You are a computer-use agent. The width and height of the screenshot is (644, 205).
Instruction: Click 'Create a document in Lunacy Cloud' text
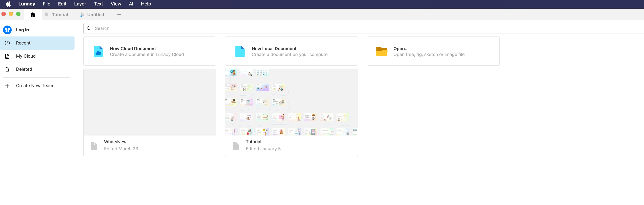click(147, 55)
